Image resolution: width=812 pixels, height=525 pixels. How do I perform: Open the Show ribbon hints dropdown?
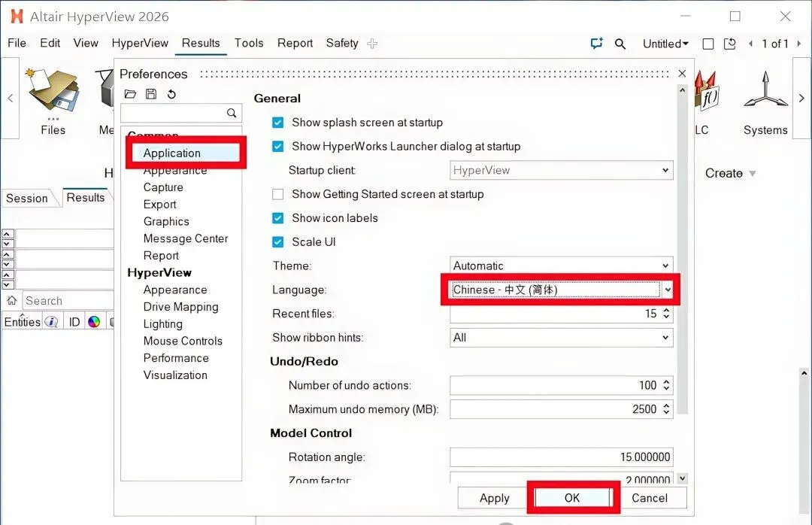point(562,338)
